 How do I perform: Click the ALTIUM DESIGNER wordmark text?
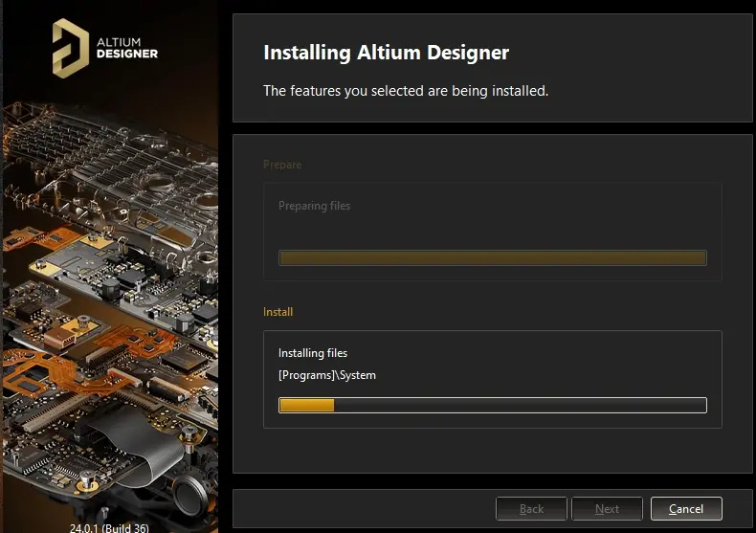127,48
